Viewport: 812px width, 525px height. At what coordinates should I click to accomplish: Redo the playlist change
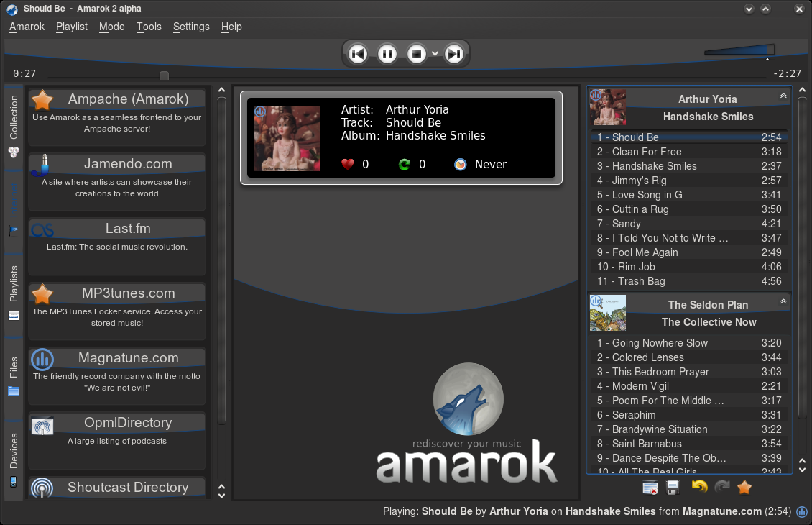[722, 486]
